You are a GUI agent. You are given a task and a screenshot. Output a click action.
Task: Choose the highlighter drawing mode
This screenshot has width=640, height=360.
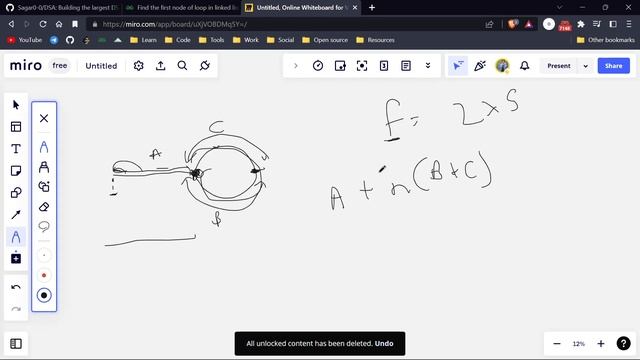[x=44, y=167]
